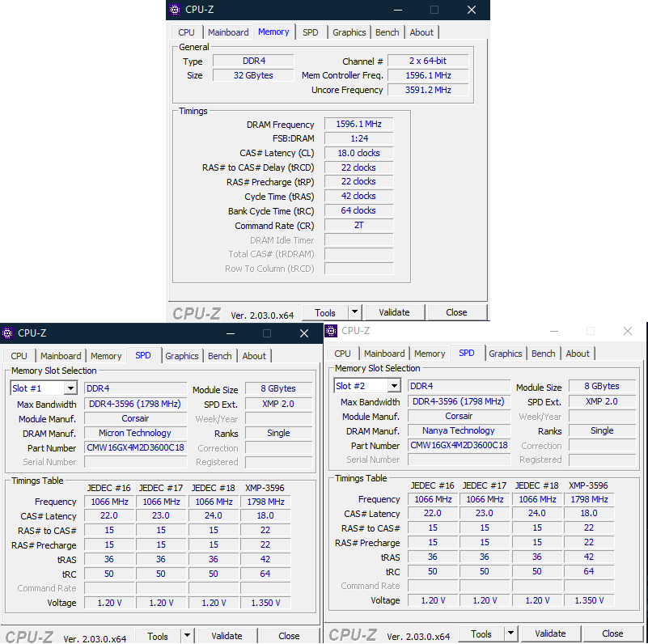Click Validate in the Slot #1 window

227,636
